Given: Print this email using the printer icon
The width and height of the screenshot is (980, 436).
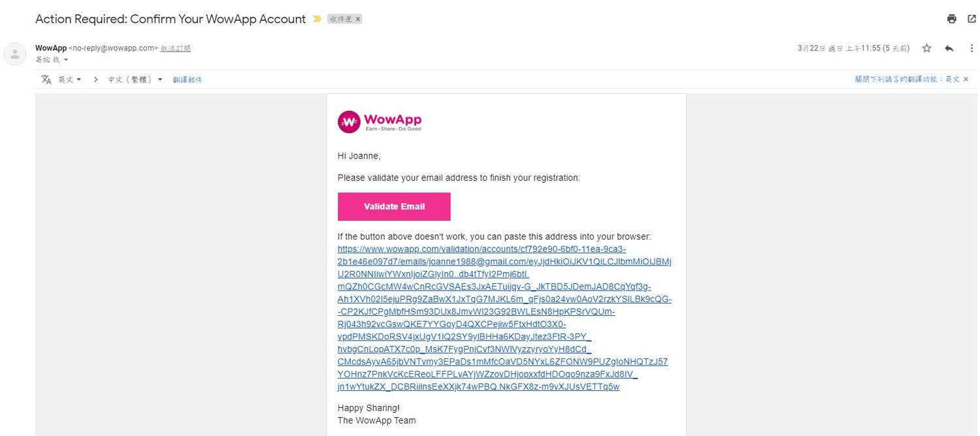Looking at the screenshot, I should tap(952, 19).
